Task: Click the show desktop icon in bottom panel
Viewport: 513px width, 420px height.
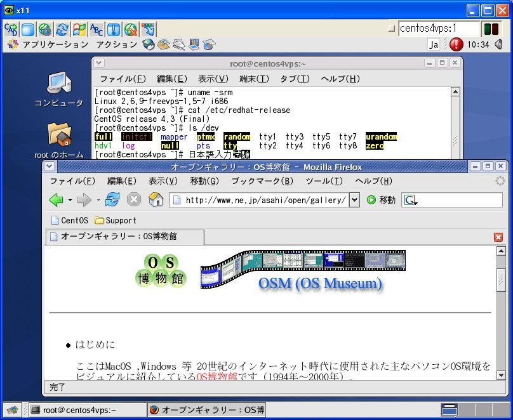Action: tap(13, 410)
